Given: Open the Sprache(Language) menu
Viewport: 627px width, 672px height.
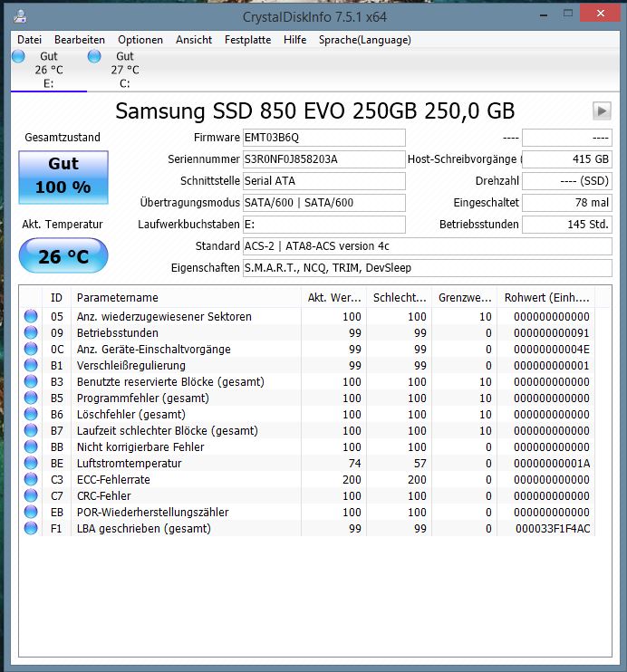Looking at the screenshot, I should [364, 40].
